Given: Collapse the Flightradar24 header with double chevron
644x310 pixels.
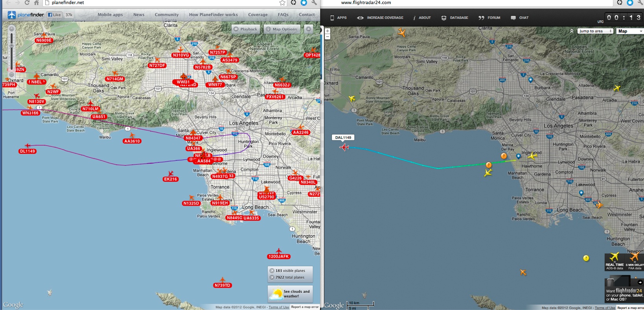Looking at the screenshot, I should (x=571, y=31).
